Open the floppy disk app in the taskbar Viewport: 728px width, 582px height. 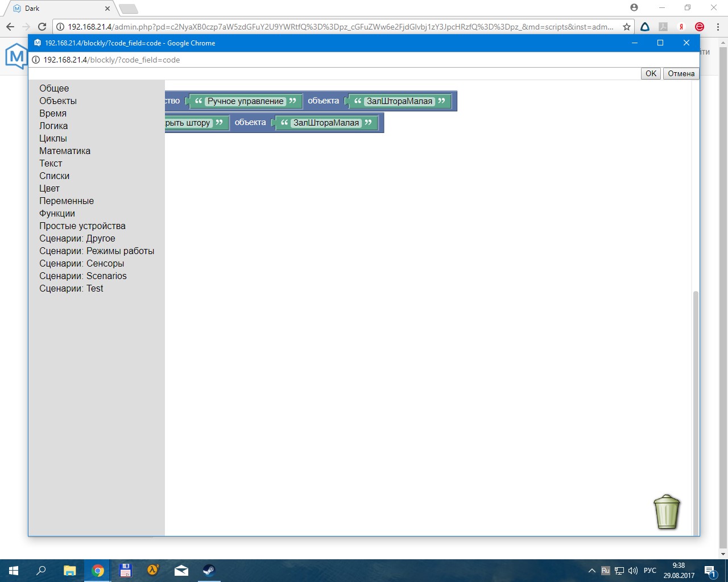pos(126,571)
